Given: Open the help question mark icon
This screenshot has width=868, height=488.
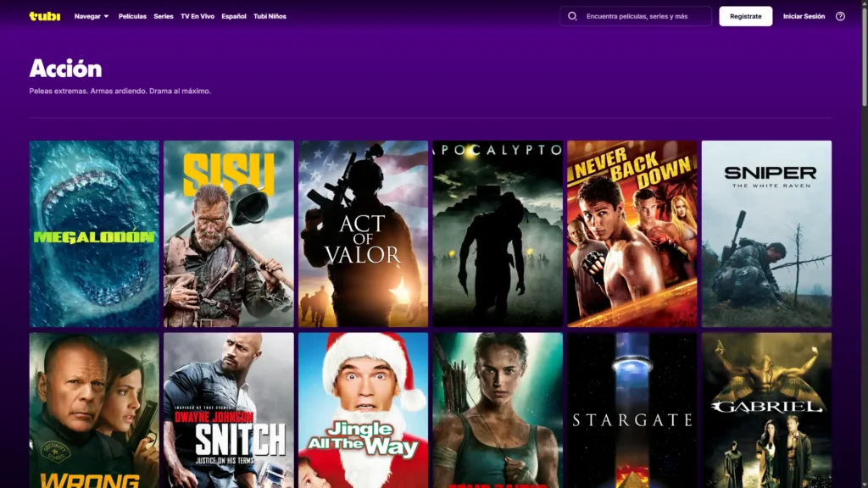Looking at the screenshot, I should 840,16.
